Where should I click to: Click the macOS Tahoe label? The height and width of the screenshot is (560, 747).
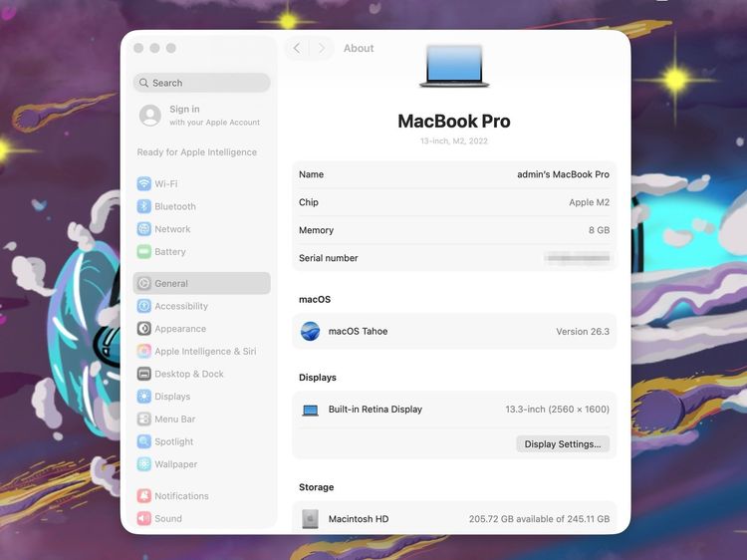(x=358, y=331)
